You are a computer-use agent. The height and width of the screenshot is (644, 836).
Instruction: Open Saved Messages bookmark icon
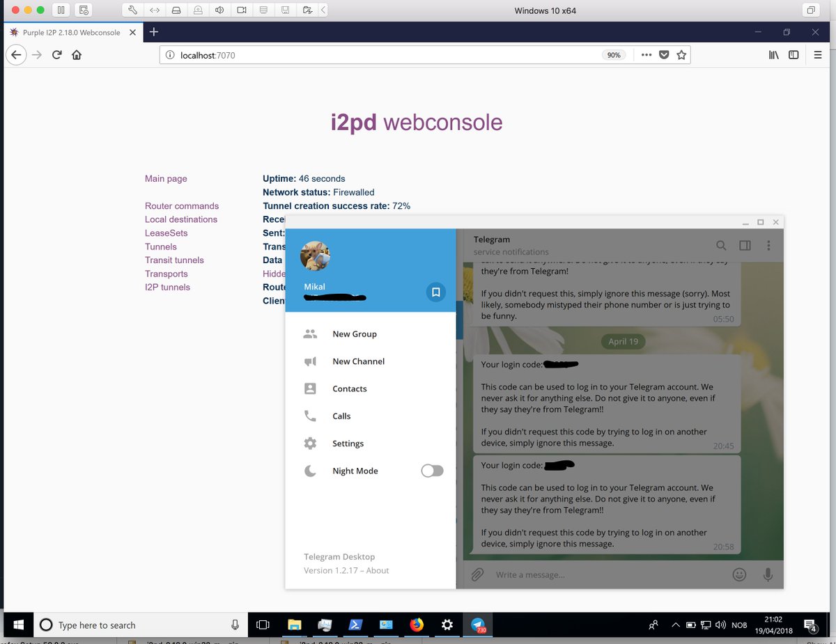click(x=435, y=292)
